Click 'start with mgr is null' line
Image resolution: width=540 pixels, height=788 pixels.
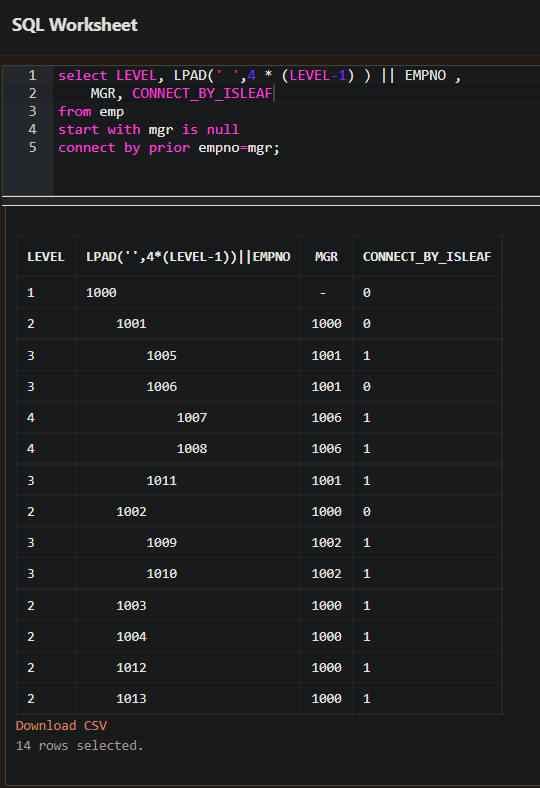tap(149, 130)
